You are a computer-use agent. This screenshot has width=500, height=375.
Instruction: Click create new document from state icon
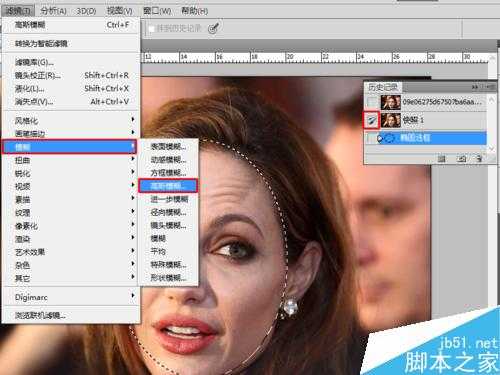[442, 159]
